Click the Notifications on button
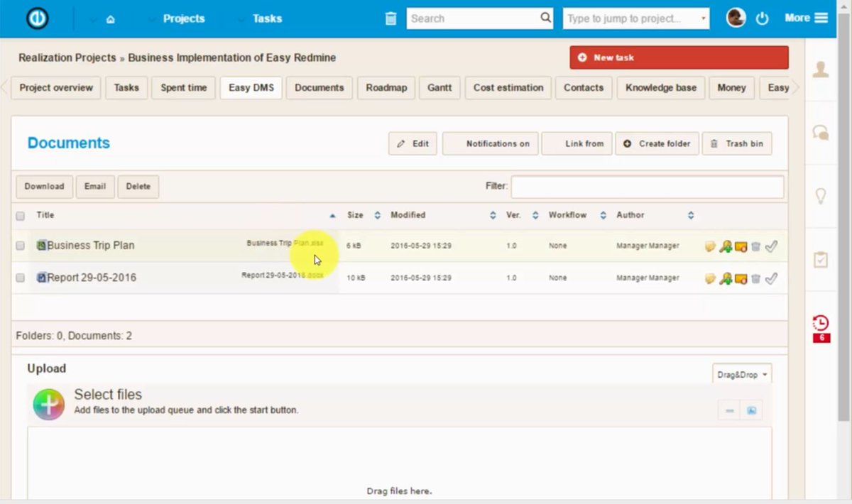 coord(490,143)
